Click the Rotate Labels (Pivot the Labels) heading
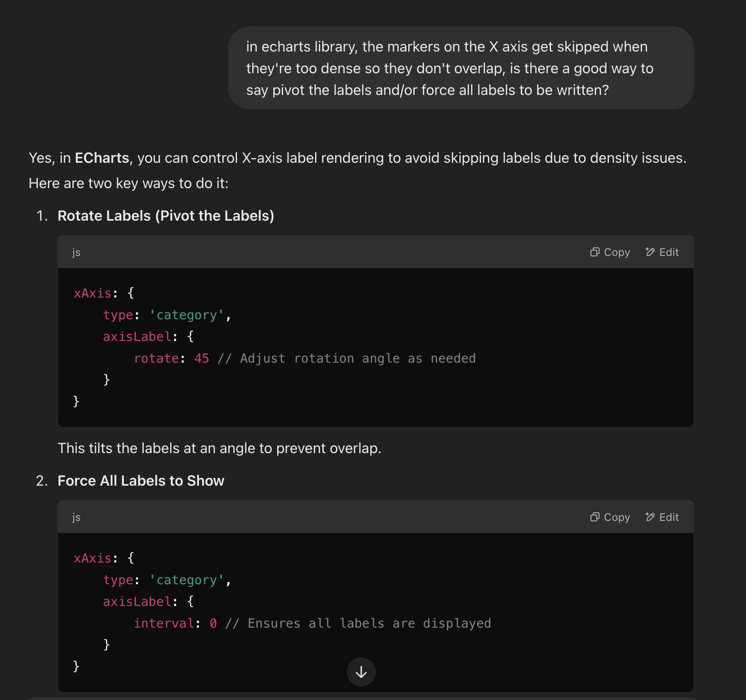746x700 pixels. [x=166, y=216]
